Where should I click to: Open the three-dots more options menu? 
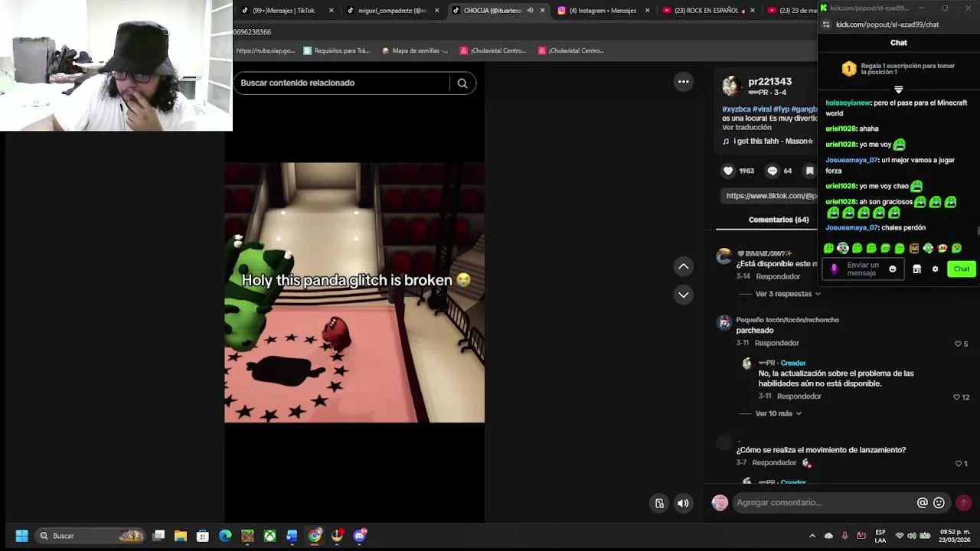pos(684,82)
